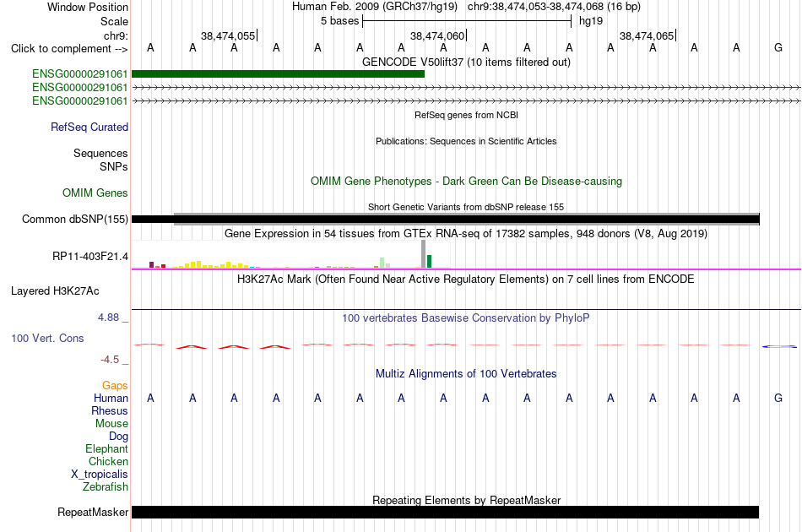Click the 'Scale' track label

click(x=114, y=21)
